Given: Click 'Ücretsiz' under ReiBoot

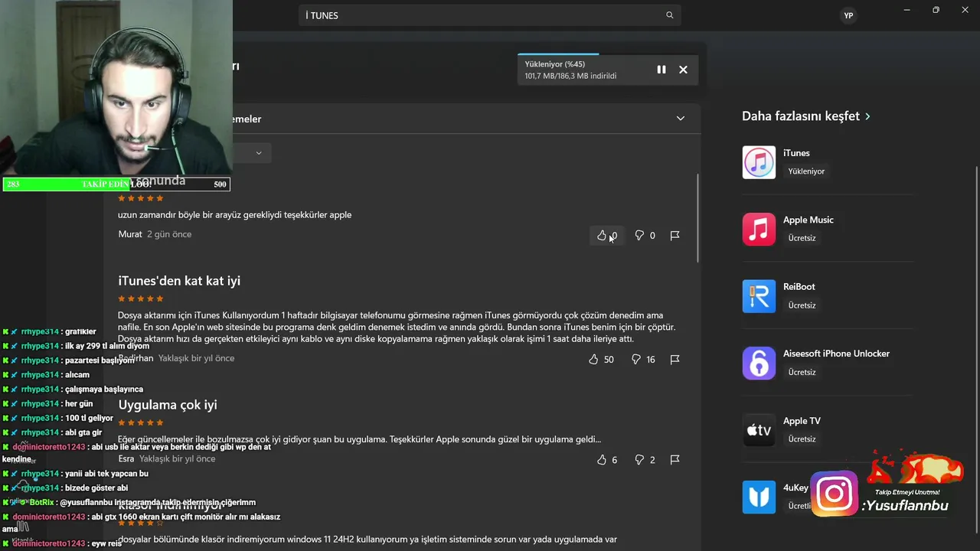Looking at the screenshot, I should click(802, 305).
